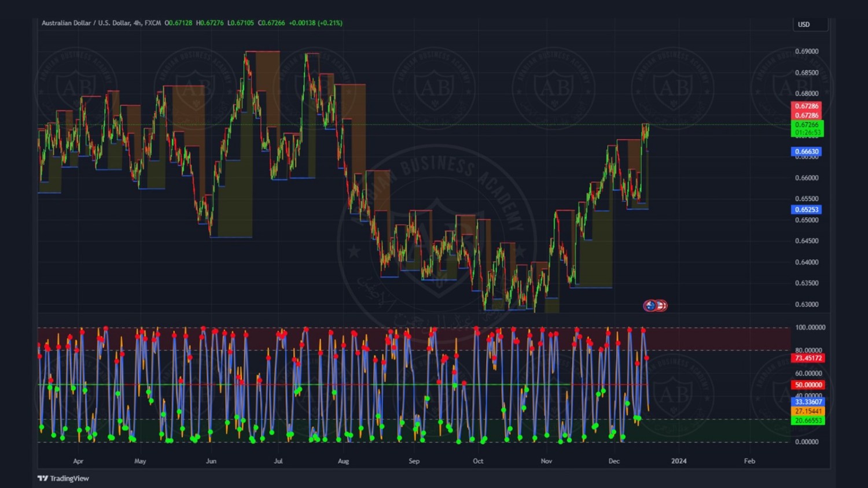Click the Aug label on the time axis
868x488 pixels.
coord(343,461)
